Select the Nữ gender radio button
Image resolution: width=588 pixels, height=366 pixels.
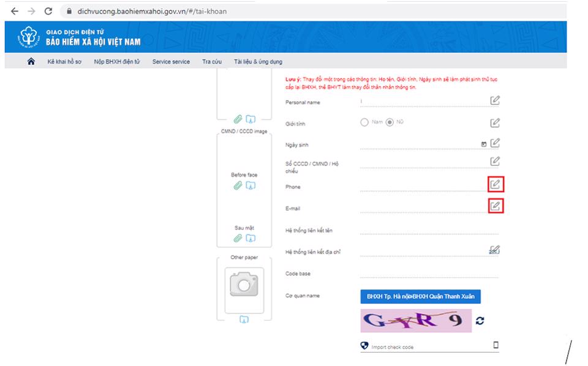390,122
